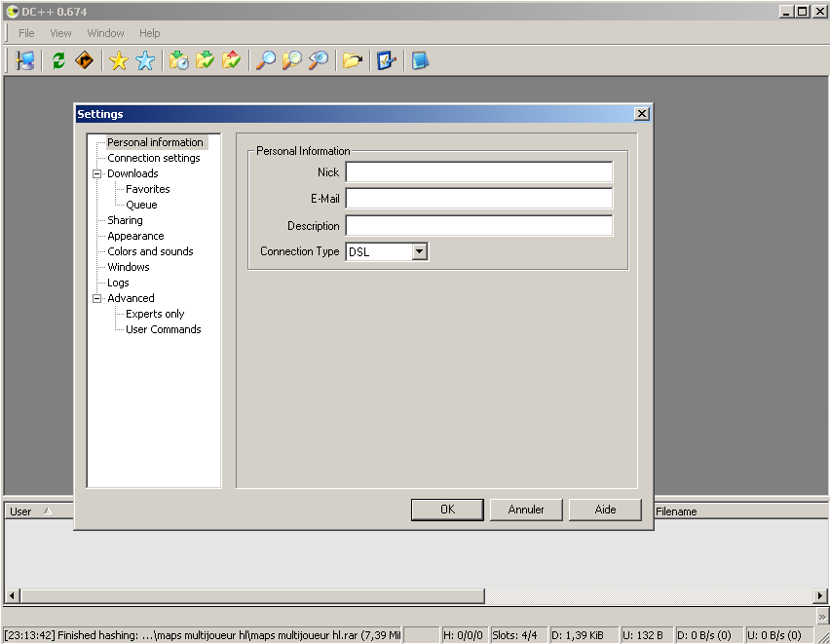
Task: Open the Window menu
Action: point(105,33)
